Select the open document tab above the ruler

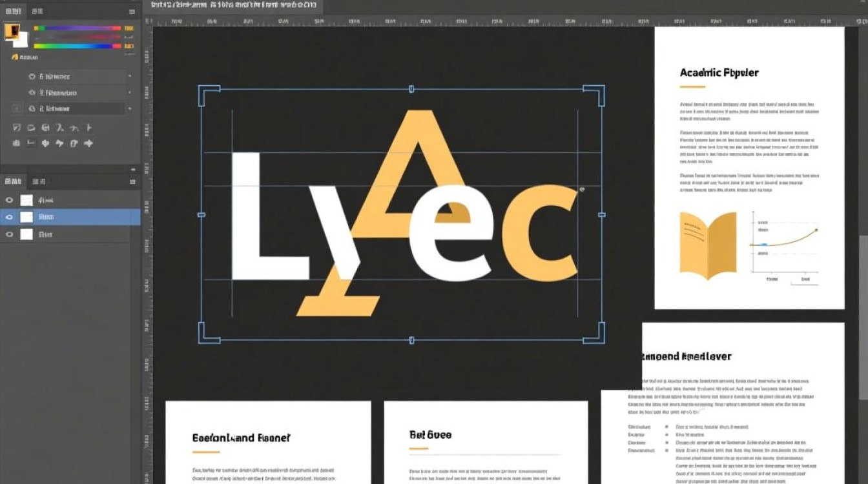(234, 5)
